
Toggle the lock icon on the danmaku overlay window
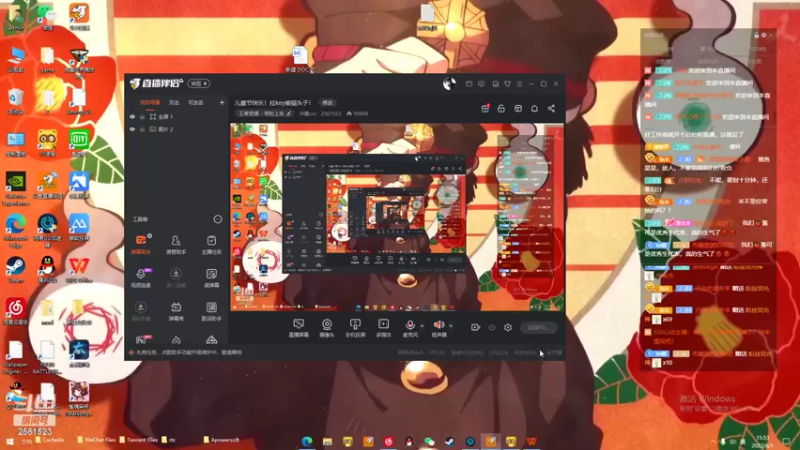[756, 35]
